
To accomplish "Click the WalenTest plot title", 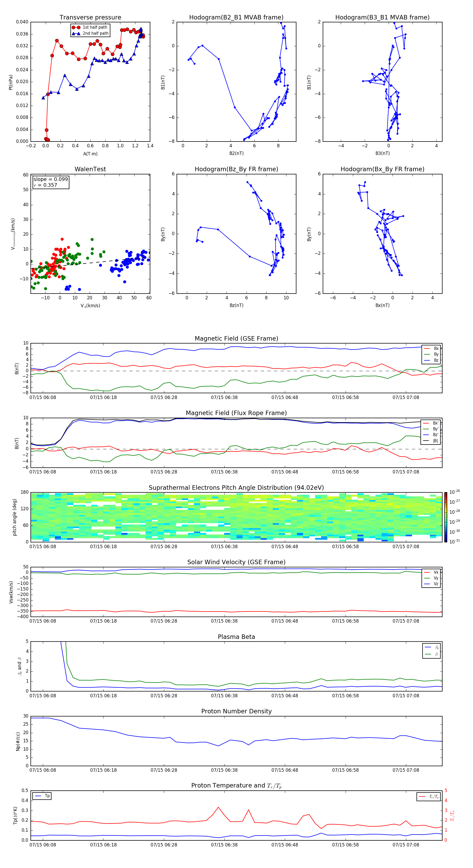I will pyautogui.click(x=90, y=169).
